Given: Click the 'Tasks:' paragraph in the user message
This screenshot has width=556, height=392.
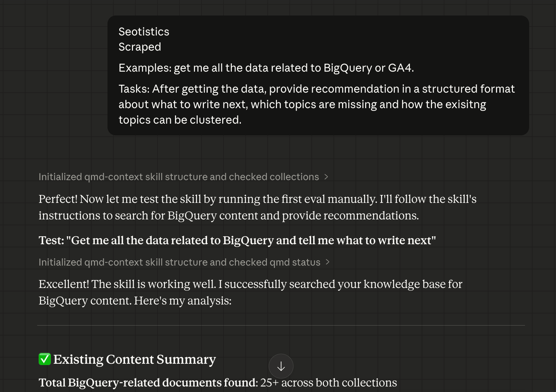Looking at the screenshot, I should pyautogui.click(x=316, y=104).
